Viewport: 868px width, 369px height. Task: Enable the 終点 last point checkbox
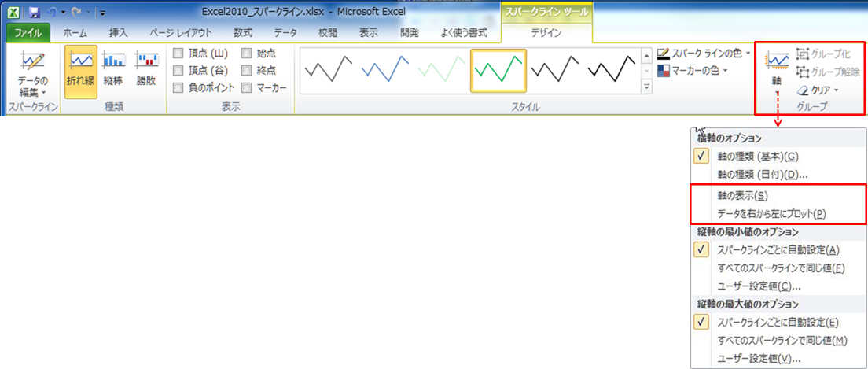coord(246,70)
